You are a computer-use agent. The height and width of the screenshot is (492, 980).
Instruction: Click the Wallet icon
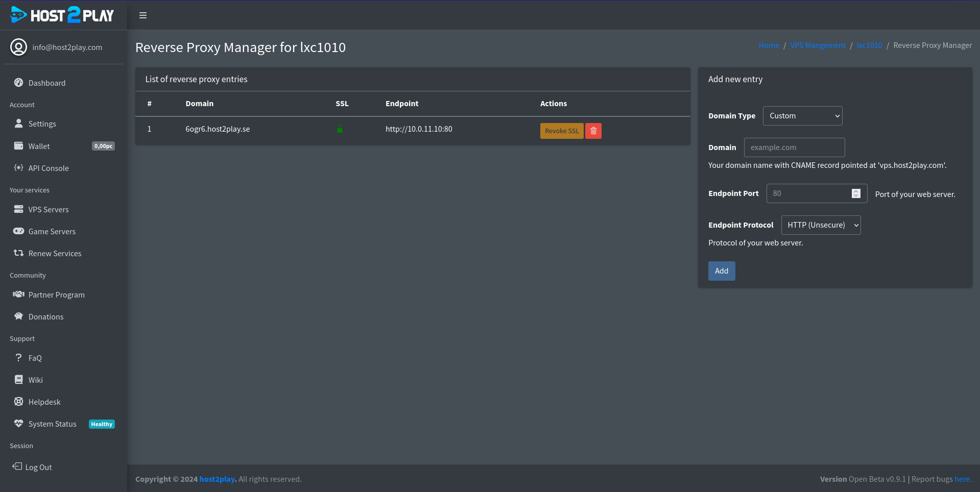tap(18, 146)
